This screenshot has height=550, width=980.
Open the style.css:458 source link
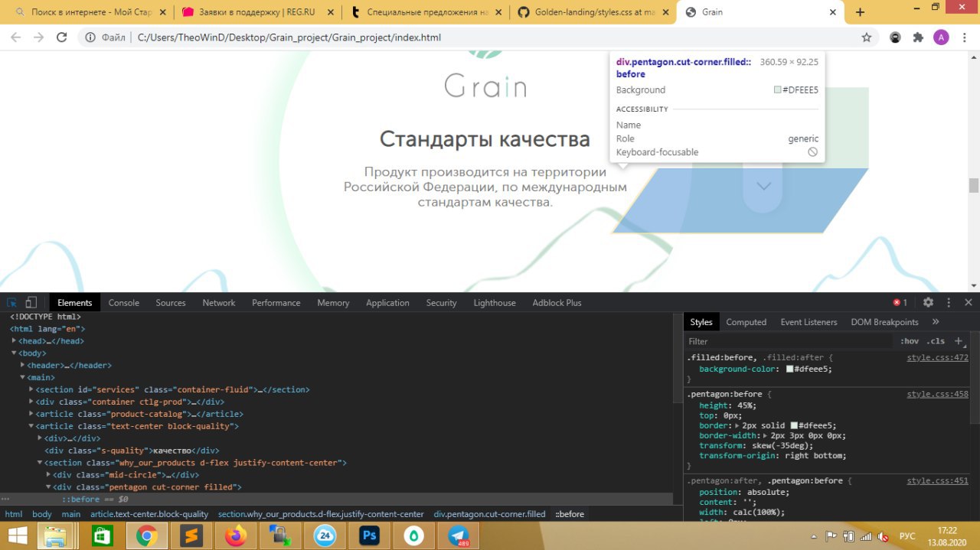(937, 394)
